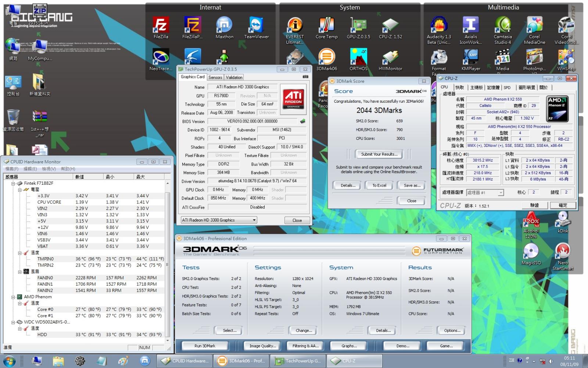Click GPU-Z BIOS save chip icon
The height and width of the screenshot is (368, 588).
(303, 121)
